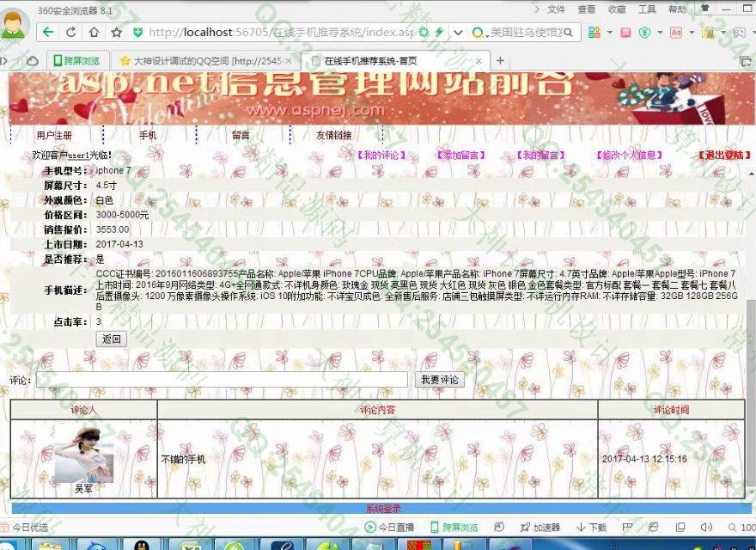Click the 评论时间 column header
The image size is (756, 550).
pyautogui.click(x=671, y=410)
